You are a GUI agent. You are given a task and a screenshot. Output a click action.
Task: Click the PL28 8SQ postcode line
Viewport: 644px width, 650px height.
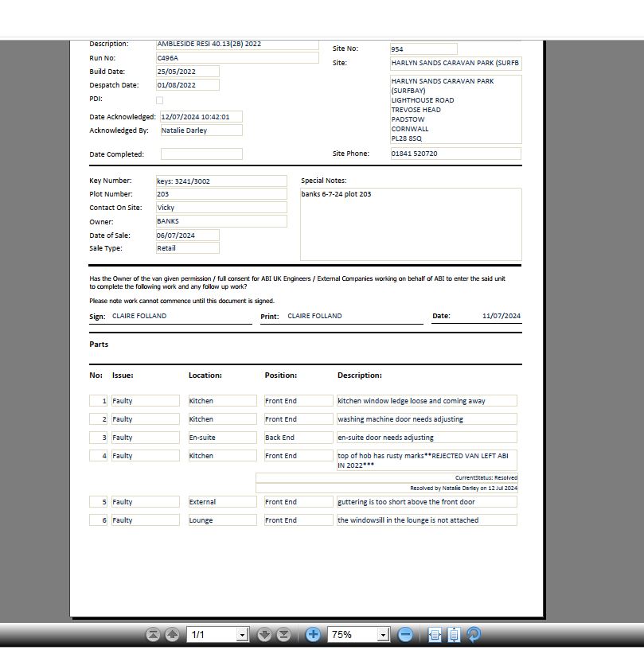coord(407,138)
